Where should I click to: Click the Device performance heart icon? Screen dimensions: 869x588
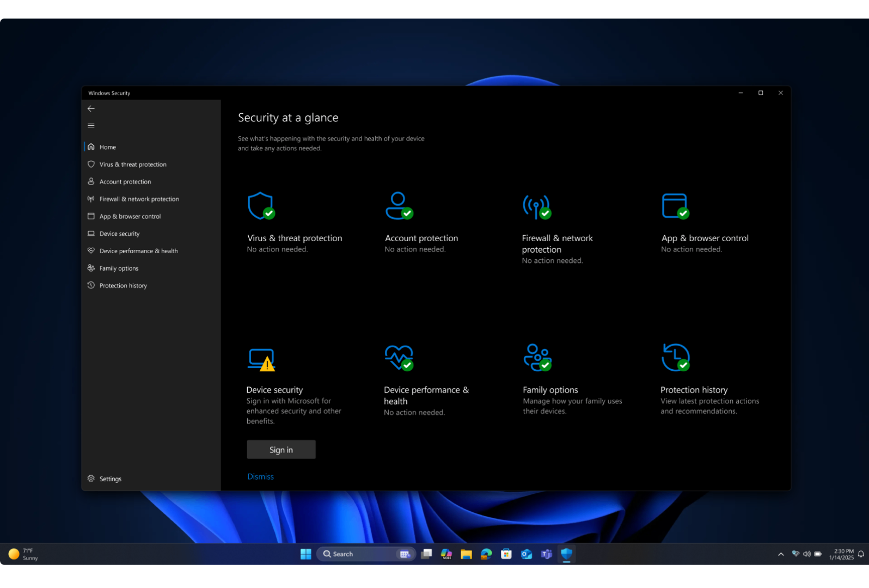coord(399,358)
